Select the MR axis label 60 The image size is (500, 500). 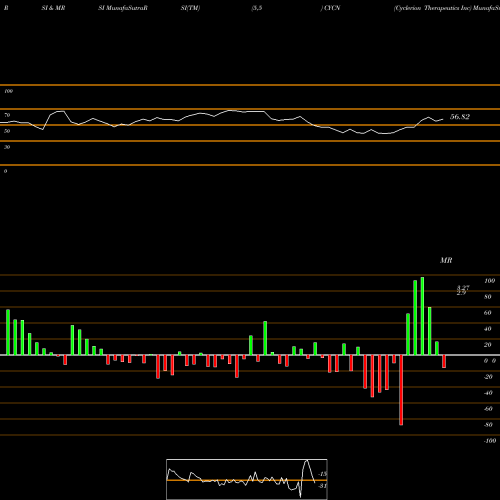tap(488, 313)
